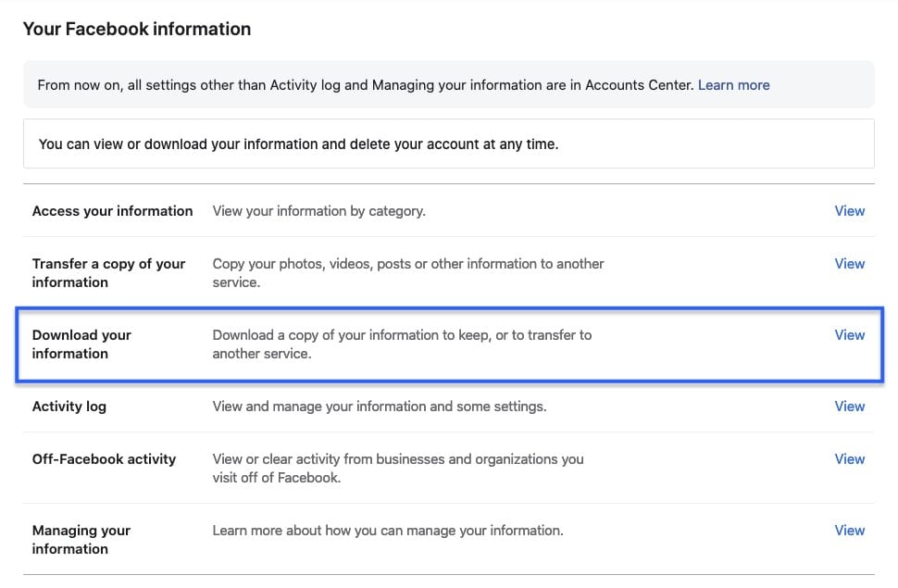Click the 'From now on, all settings' banner text
This screenshot has width=898, height=588.
coord(366,85)
